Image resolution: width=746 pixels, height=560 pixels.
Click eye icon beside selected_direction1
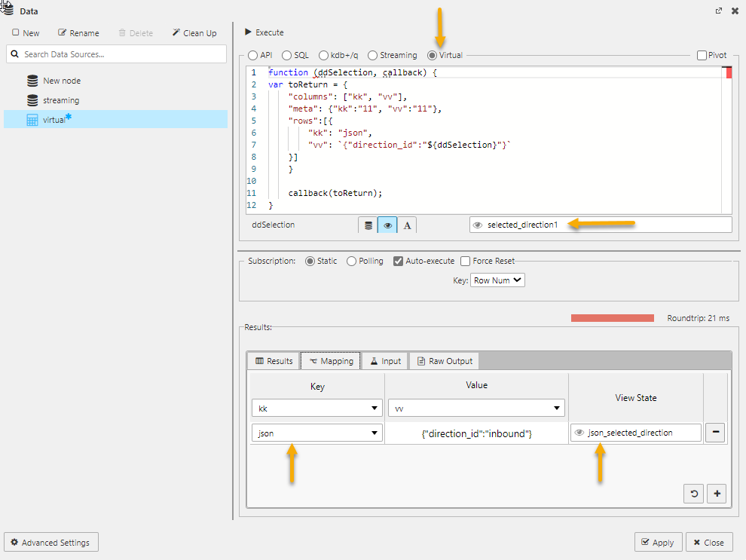pyautogui.click(x=478, y=225)
